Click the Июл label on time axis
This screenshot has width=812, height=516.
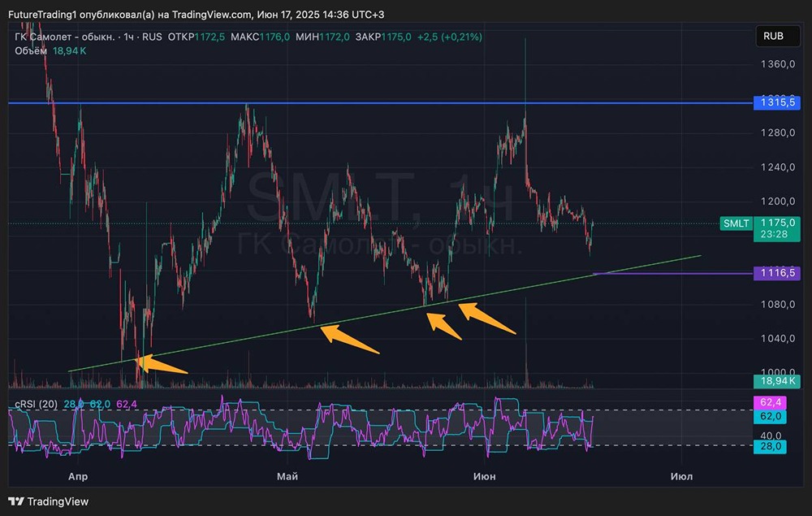click(x=681, y=476)
